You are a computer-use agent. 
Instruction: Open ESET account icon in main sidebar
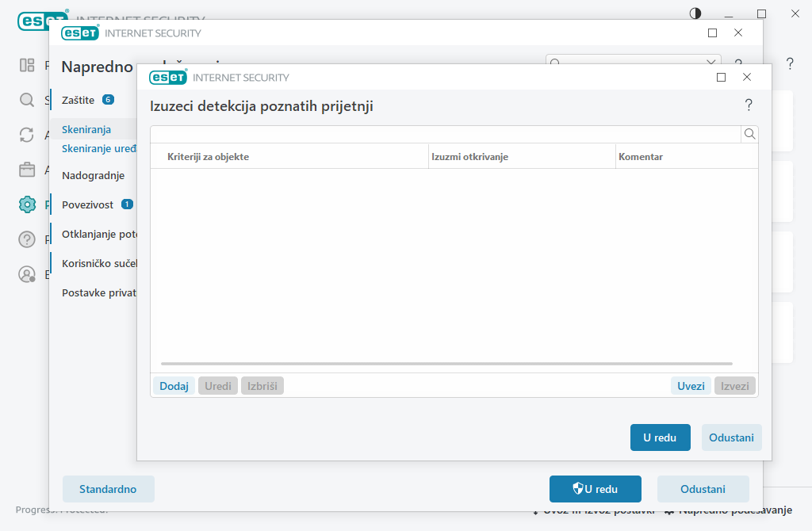point(27,274)
